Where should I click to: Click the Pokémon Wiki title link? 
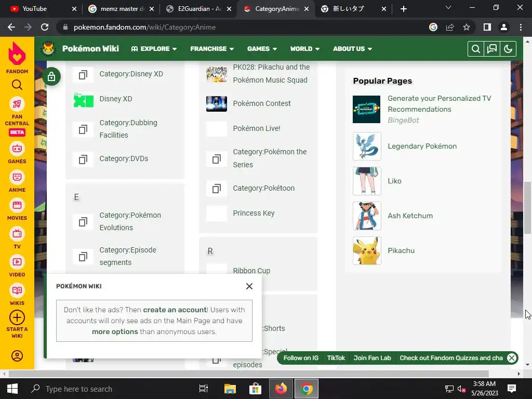click(x=90, y=49)
